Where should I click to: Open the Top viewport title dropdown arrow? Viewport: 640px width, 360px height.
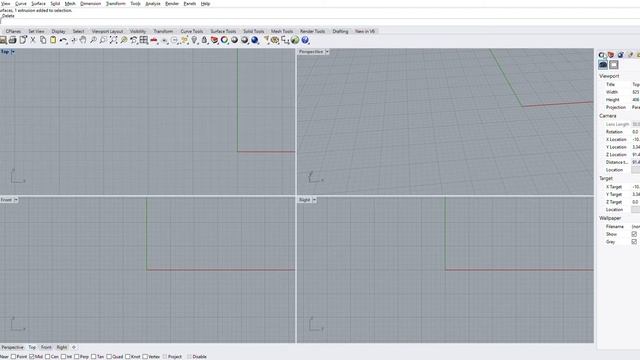[x=13, y=52]
